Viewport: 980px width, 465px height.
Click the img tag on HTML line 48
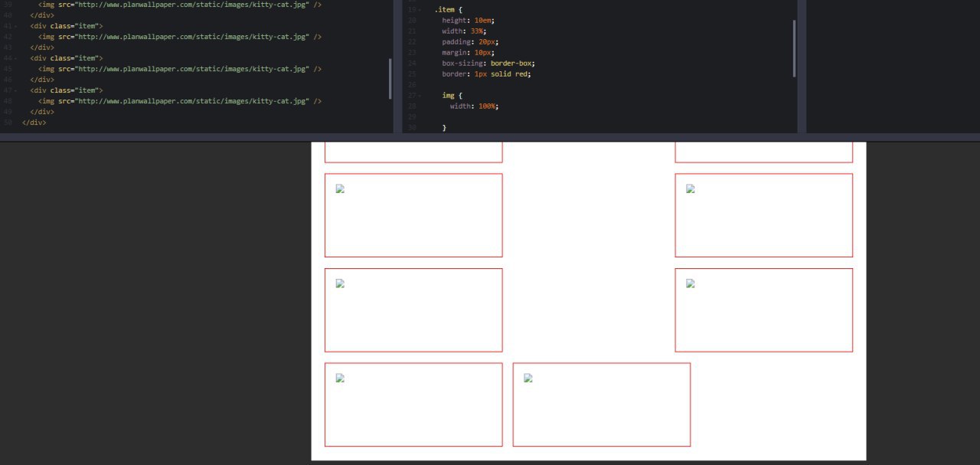(180, 101)
